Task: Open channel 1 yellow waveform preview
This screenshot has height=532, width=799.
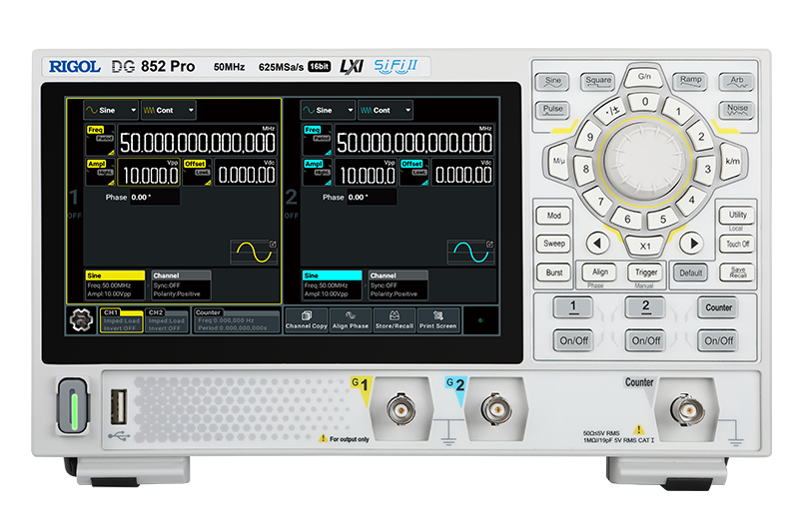Action: point(254,252)
